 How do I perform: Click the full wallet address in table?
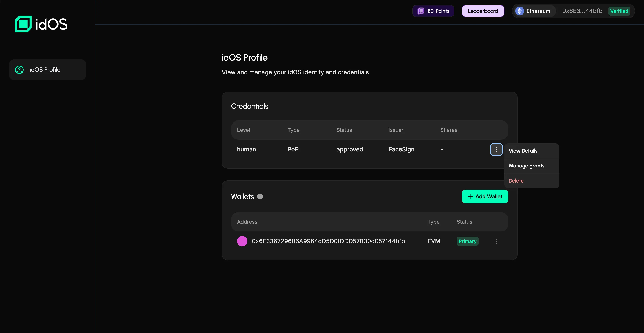point(328,241)
